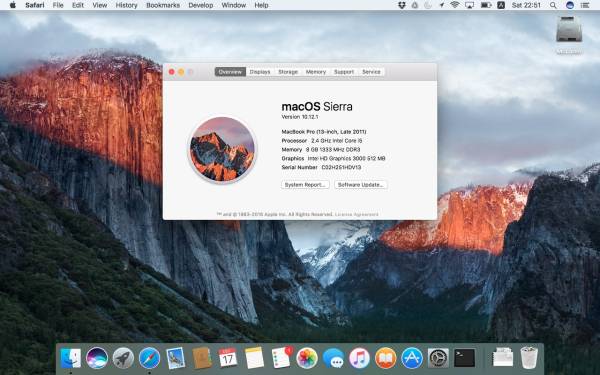Switch to the Displays tab
This screenshot has height=375, width=600.
pos(260,72)
